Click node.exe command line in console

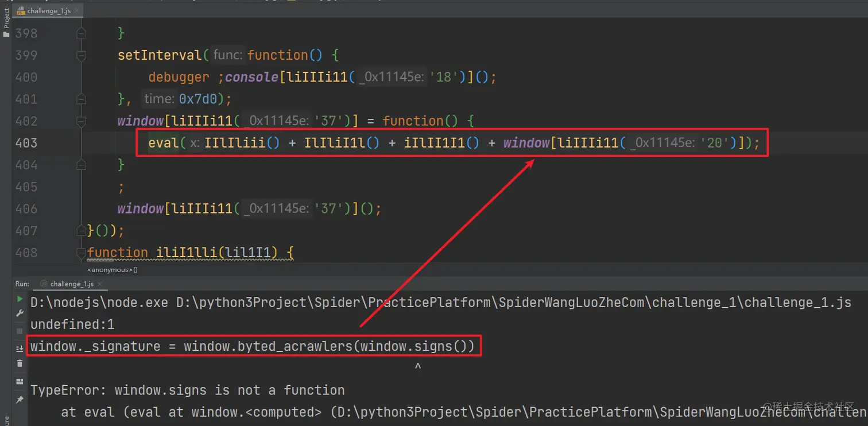point(441,303)
